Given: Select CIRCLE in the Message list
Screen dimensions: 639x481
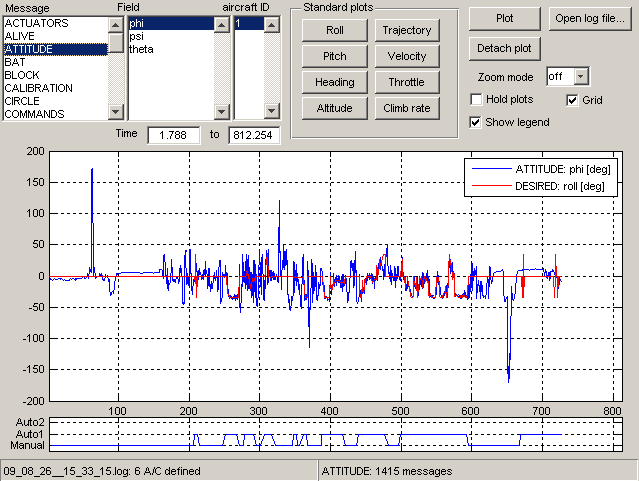Looking at the screenshot, I should point(55,101).
